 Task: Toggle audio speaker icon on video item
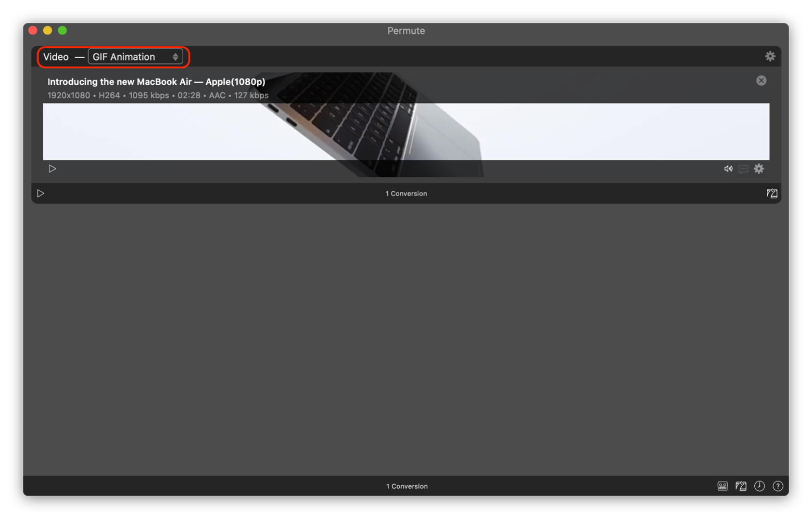[x=728, y=168]
